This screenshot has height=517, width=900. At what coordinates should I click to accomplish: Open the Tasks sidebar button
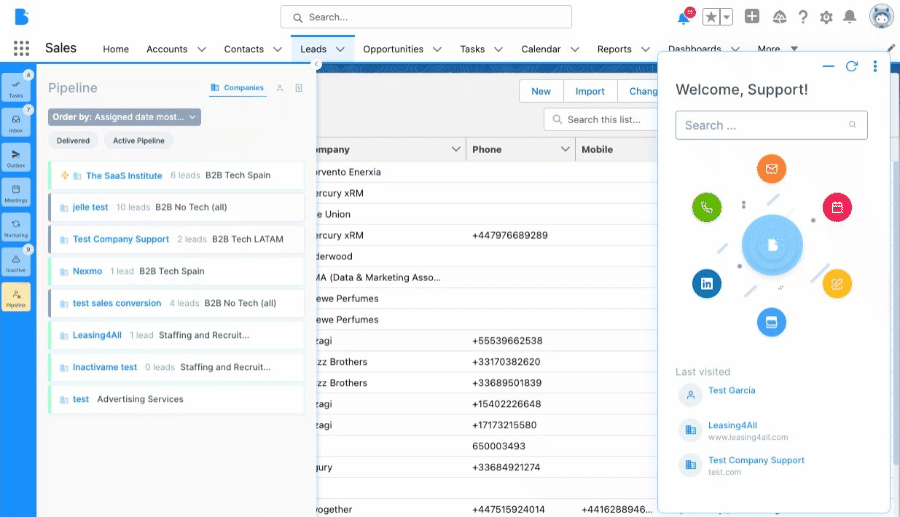(x=15, y=88)
